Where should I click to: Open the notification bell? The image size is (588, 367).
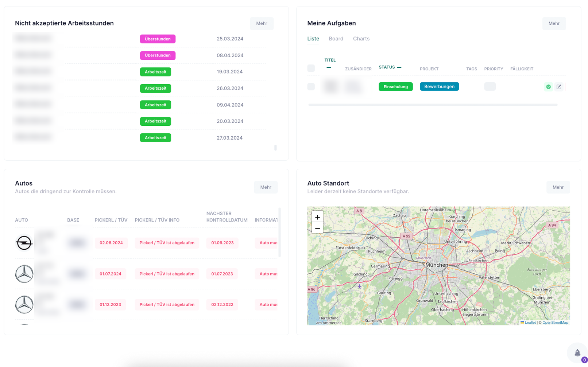point(577,352)
